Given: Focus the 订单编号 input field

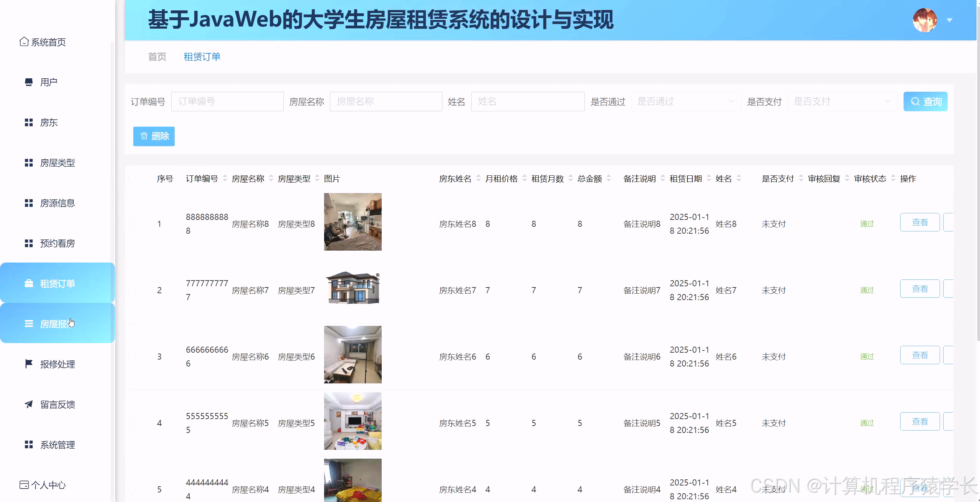Looking at the screenshot, I should coord(227,101).
